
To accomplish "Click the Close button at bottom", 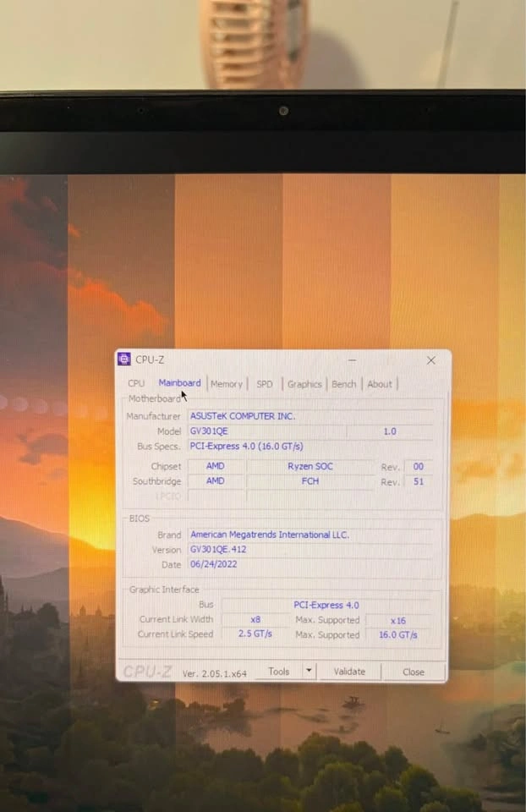I will click(414, 672).
